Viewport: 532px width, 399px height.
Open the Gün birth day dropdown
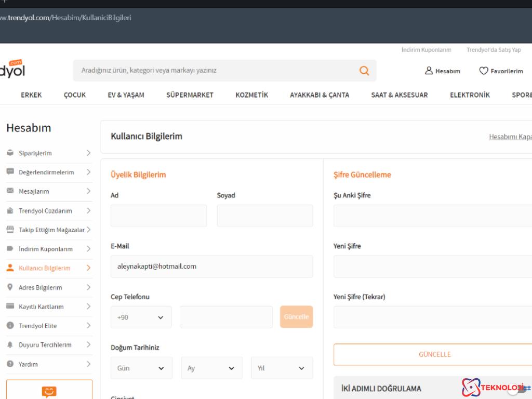pos(141,368)
